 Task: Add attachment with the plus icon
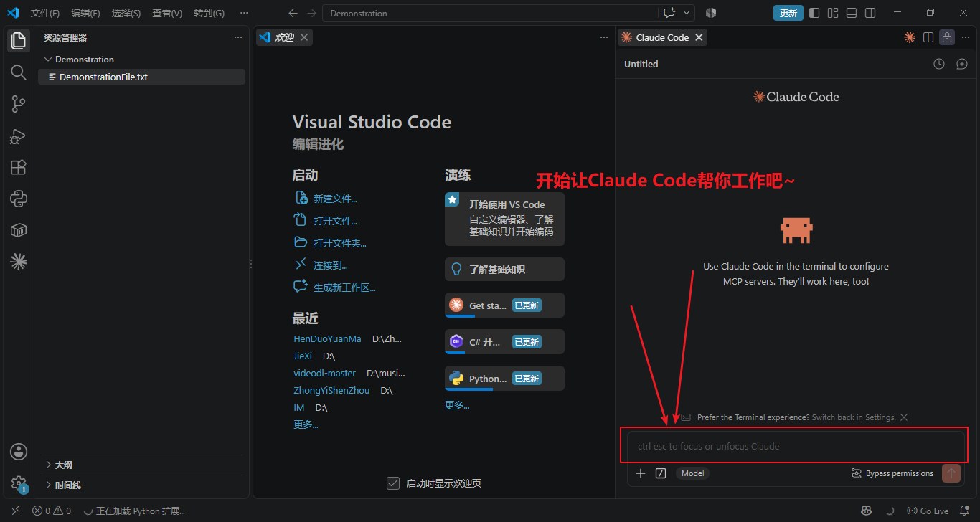641,473
